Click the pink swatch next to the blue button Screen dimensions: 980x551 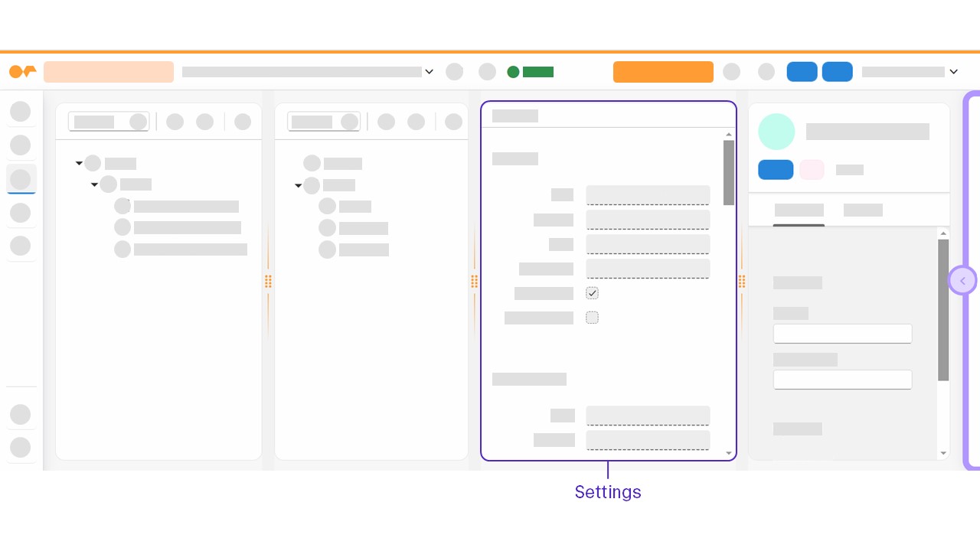812,169
